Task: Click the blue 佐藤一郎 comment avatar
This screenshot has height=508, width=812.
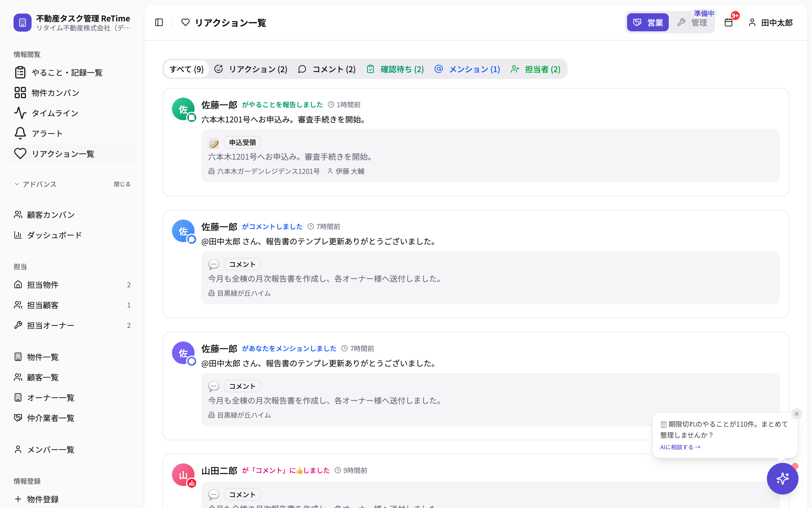Action: pos(183,231)
